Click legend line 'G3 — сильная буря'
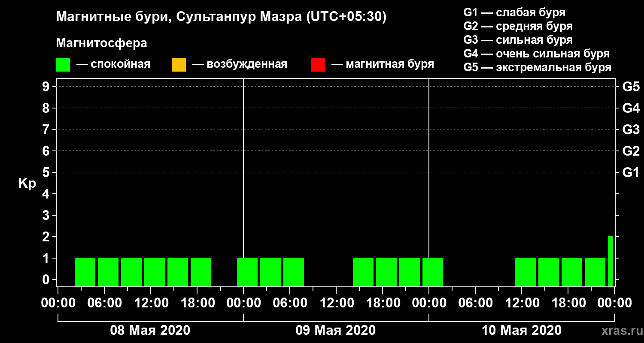 click(518, 40)
